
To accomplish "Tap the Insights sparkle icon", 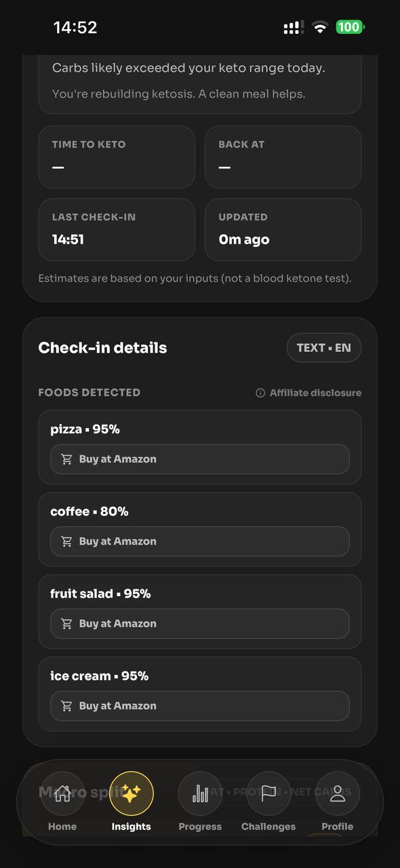I will point(132,791).
